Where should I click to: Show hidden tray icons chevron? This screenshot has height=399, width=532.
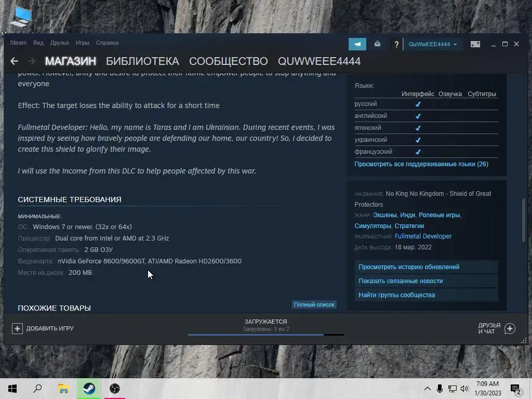coord(427,389)
